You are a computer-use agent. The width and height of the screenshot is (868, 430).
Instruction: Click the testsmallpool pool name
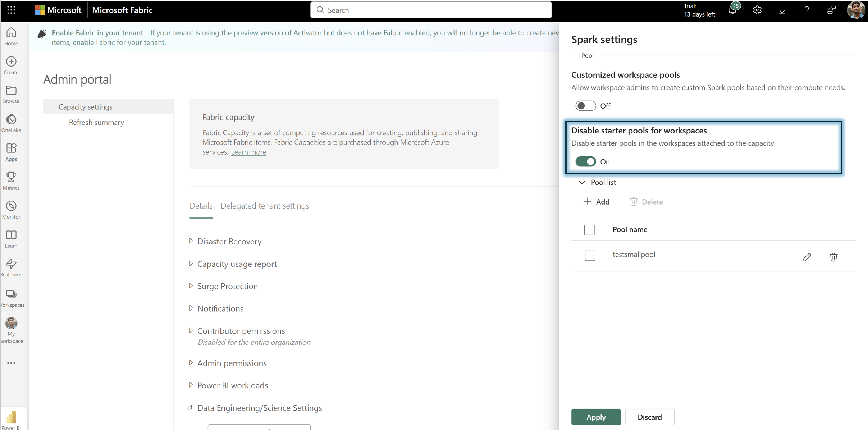(x=634, y=254)
